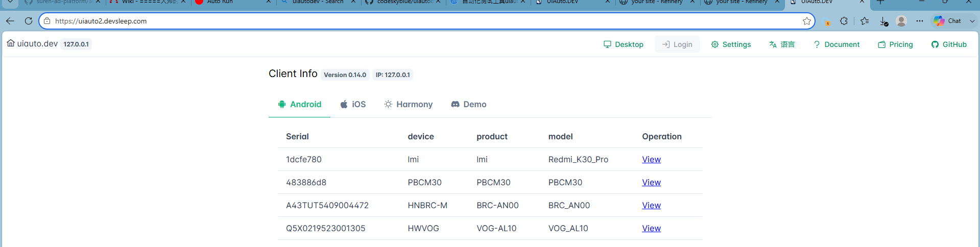The image size is (980, 247).
Task: View the Redmi_K30_Pro device
Action: pyautogui.click(x=651, y=159)
